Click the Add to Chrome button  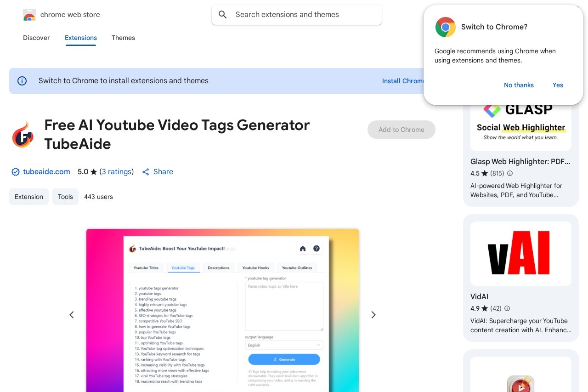401,130
